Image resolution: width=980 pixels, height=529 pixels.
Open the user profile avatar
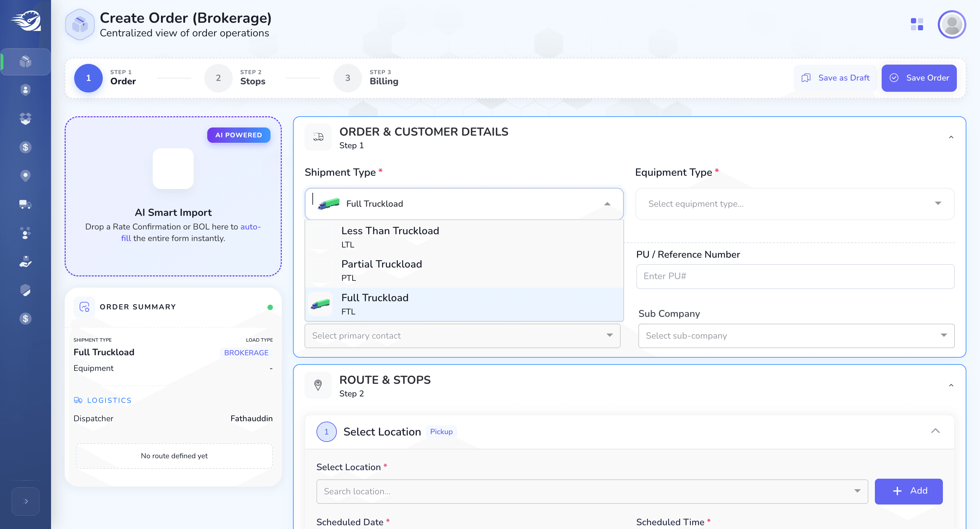coord(952,24)
